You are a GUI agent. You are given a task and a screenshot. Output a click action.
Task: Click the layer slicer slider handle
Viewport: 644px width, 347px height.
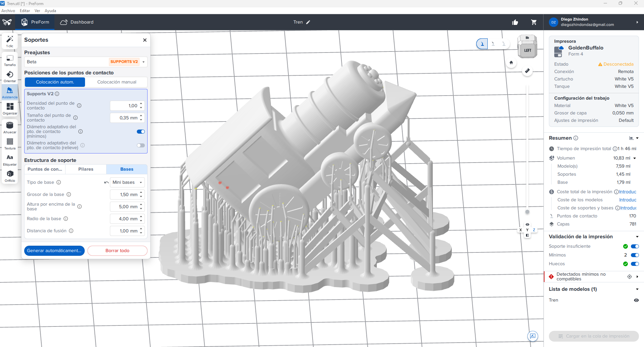[x=527, y=212]
